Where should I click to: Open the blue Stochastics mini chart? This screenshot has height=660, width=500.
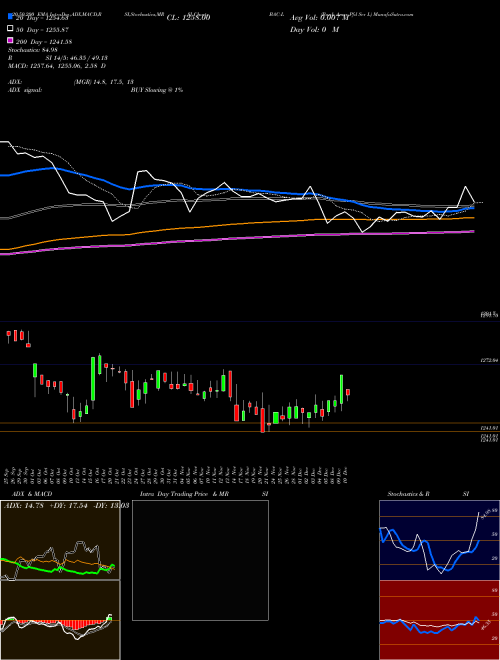(x=439, y=540)
